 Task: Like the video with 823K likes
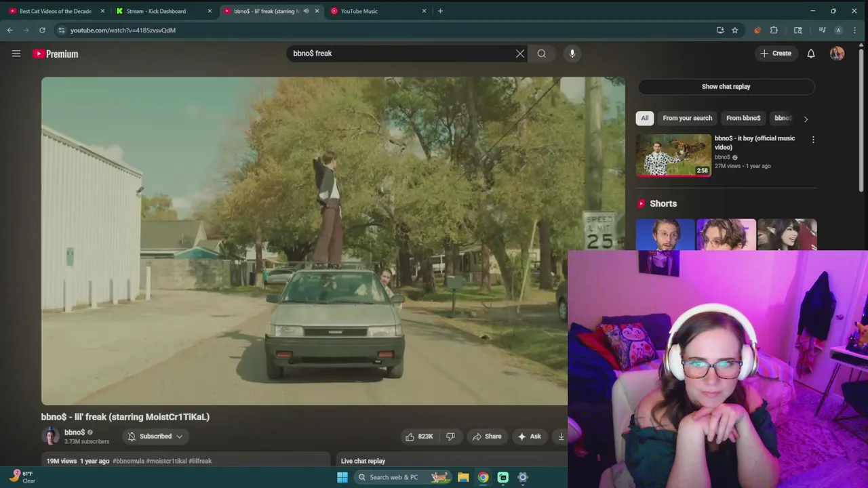[419, 436]
